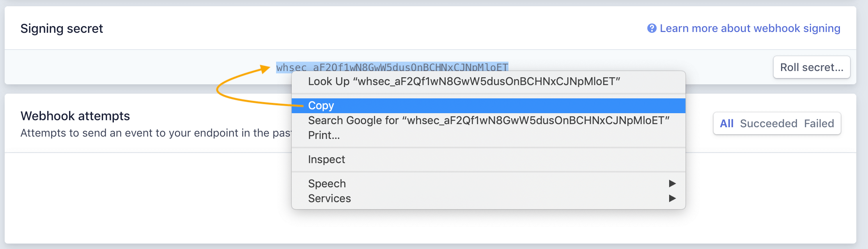The width and height of the screenshot is (868, 249).
Task: Choose Search Google for the secret
Action: click(x=489, y=121)
